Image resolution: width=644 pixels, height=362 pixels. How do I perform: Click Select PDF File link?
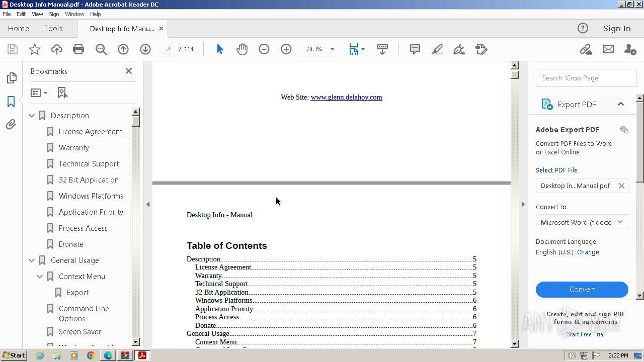(x=556, y=170)
